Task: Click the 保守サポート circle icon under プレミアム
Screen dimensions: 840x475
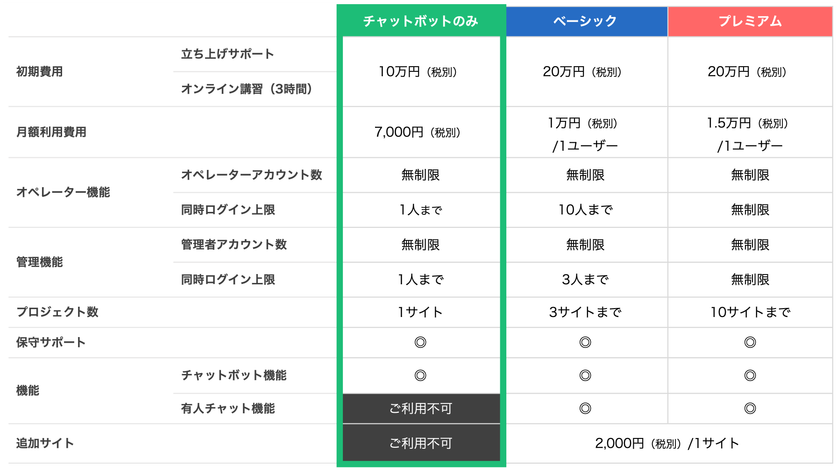Action: click(750, 342)
